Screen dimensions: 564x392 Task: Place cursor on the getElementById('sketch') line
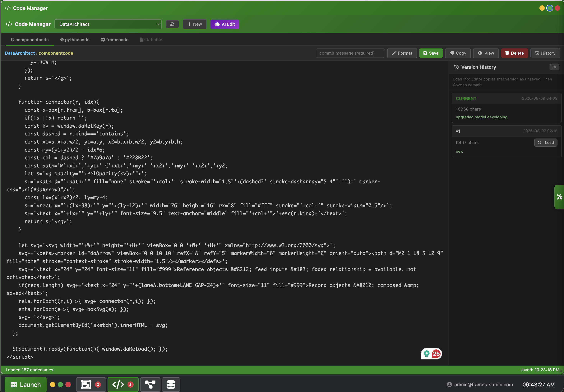coord(93,325)
